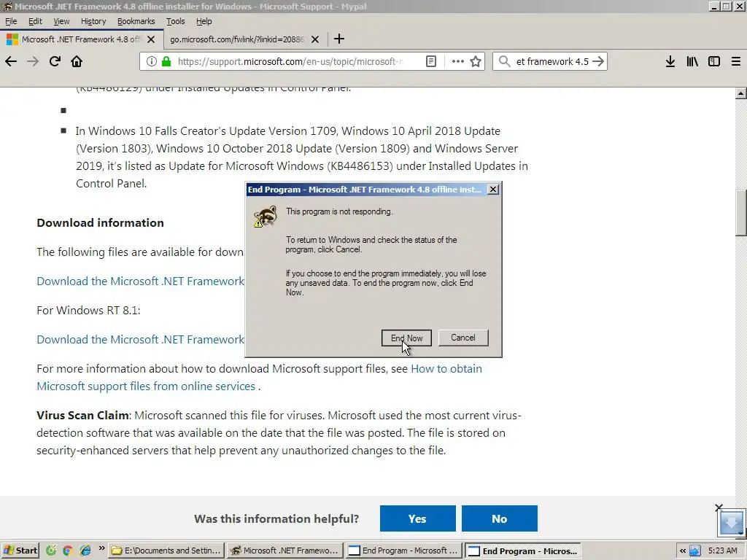Image resolution: width=747 pixels, height=560 pixels.
Task: Open the browser home page
Action: [x=77, y=61]
